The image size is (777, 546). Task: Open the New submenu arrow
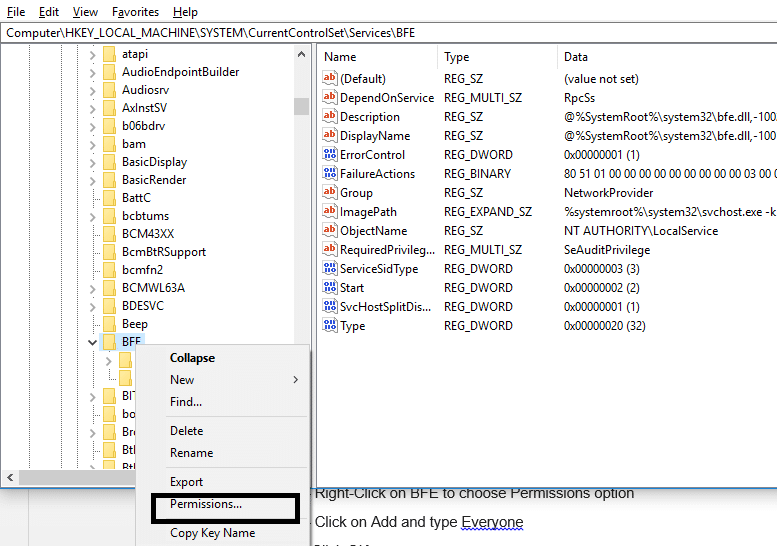tap(295, 380)
